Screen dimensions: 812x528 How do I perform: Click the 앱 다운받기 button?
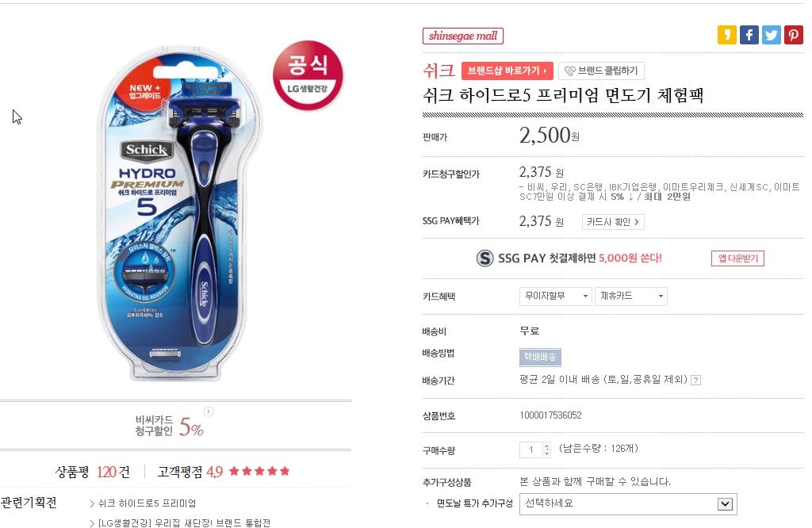pyautogui.click(x=737, y=258)
